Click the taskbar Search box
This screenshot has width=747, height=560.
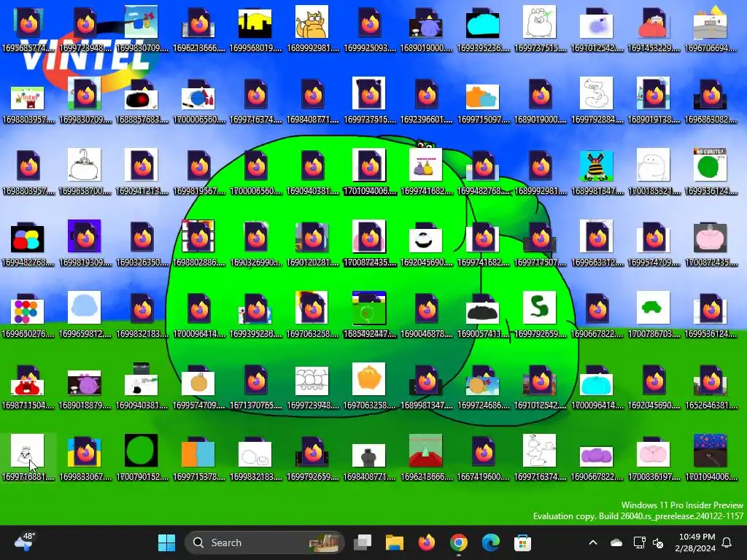point(264,542)
